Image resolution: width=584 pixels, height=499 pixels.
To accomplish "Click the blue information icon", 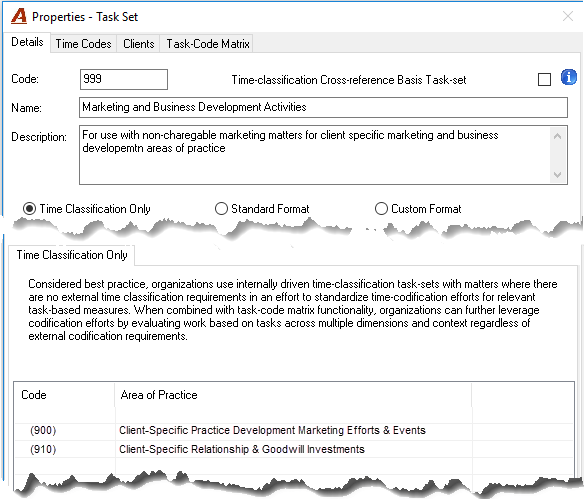I will 568,77.
